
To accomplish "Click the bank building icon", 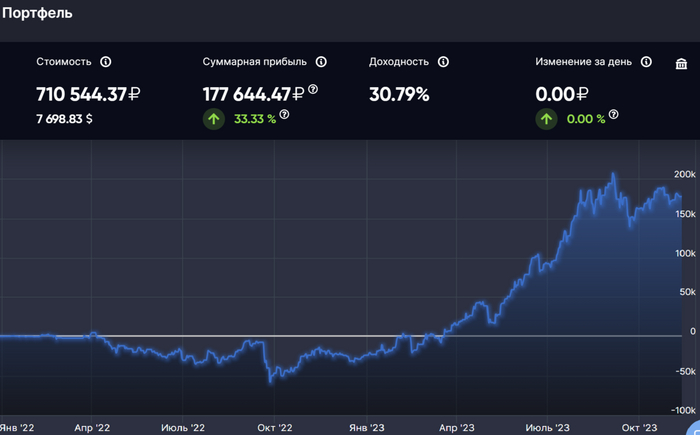I will click(x=682, y=65).
